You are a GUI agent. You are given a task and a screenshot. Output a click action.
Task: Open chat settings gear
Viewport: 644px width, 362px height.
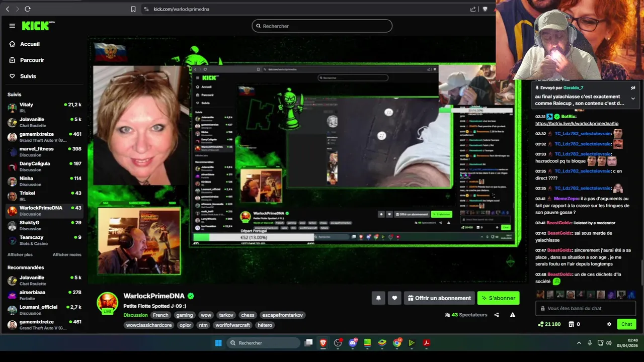coord(609,324)
